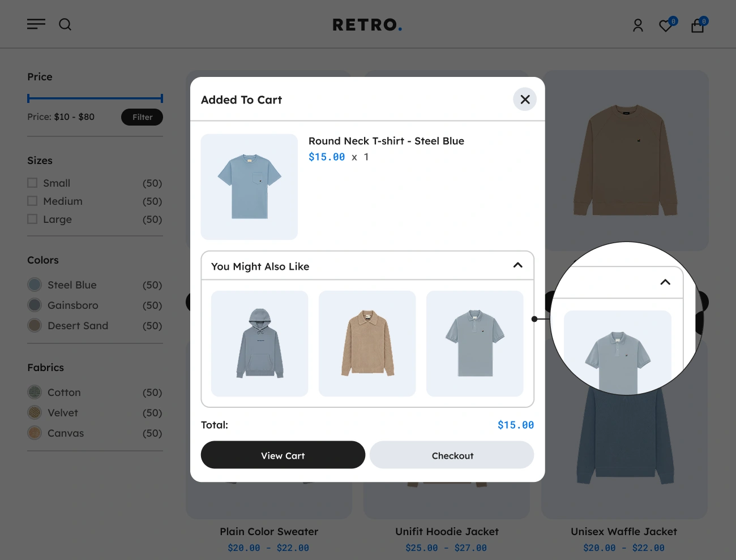Check the Large size checkbox

point(32,219)
